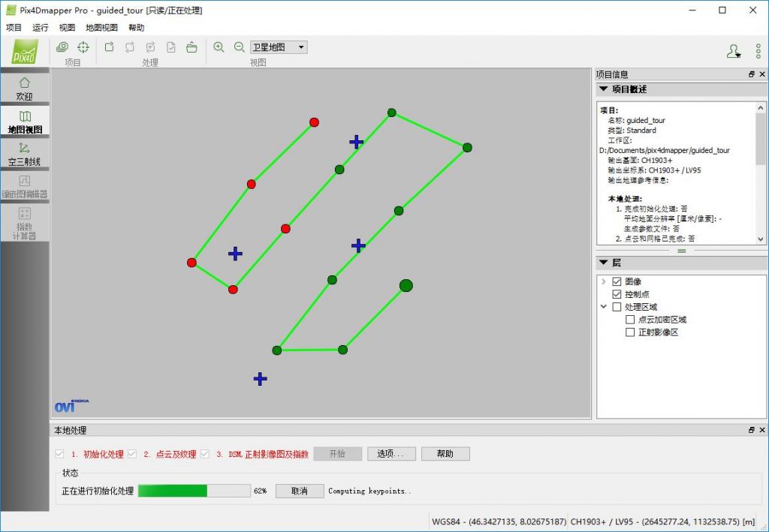Collapse the 层 section
Image resolution: width=769 pixels, height=532 pixels.
click(x=604, y=263)
